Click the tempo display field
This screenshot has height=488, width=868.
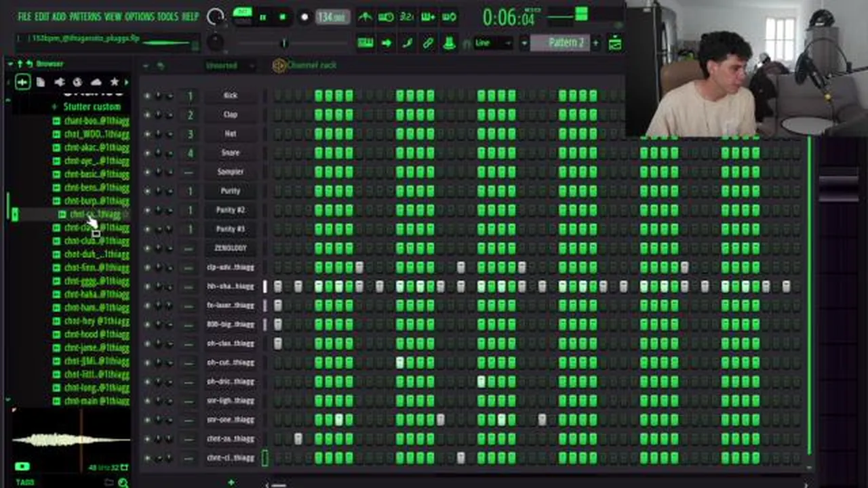pyautogui.click(x=332, y=17)
